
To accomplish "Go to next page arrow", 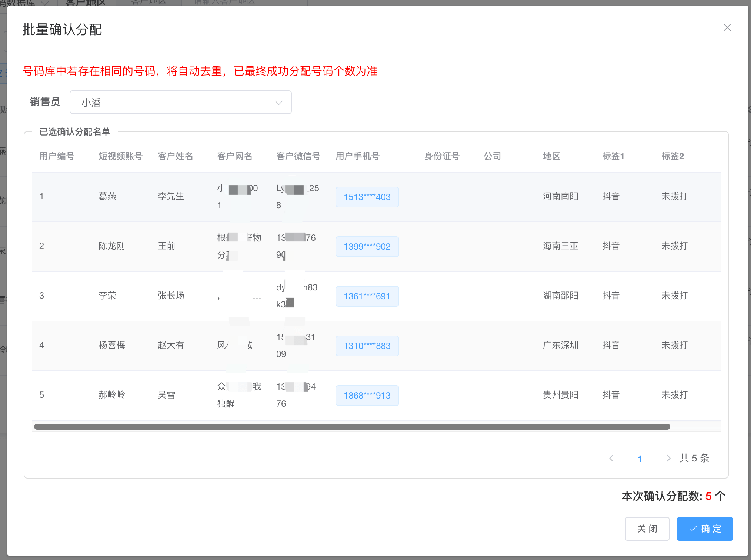I will coord(668,458).
